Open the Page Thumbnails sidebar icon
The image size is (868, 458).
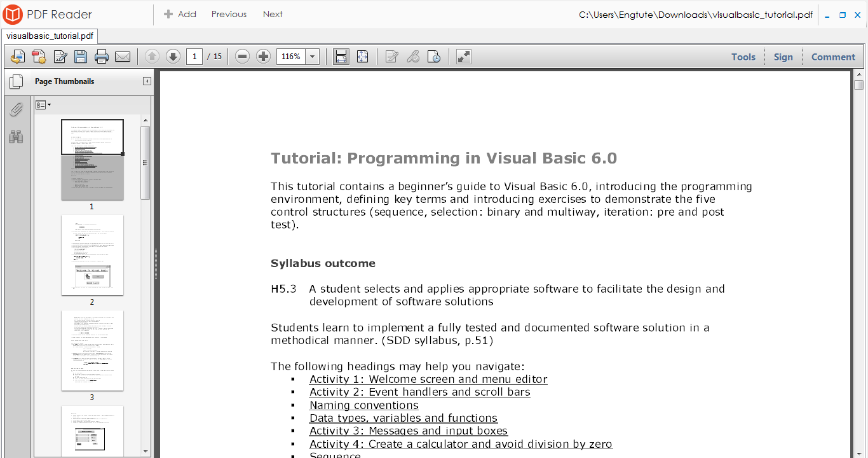coord(17,81)
